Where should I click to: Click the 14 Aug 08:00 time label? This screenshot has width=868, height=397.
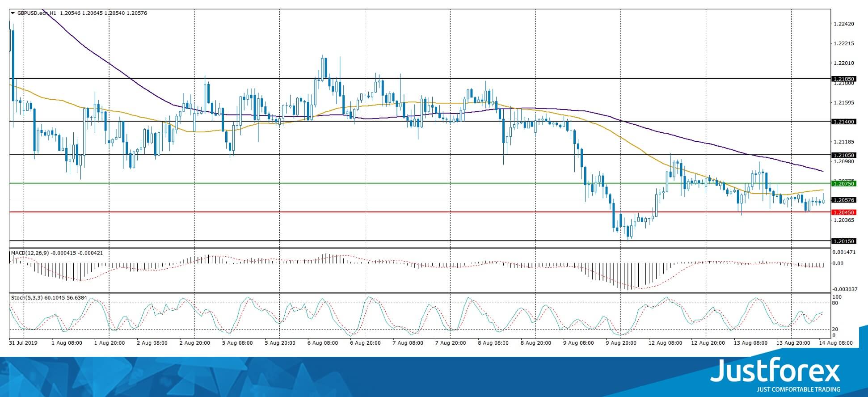pos(836,343)
